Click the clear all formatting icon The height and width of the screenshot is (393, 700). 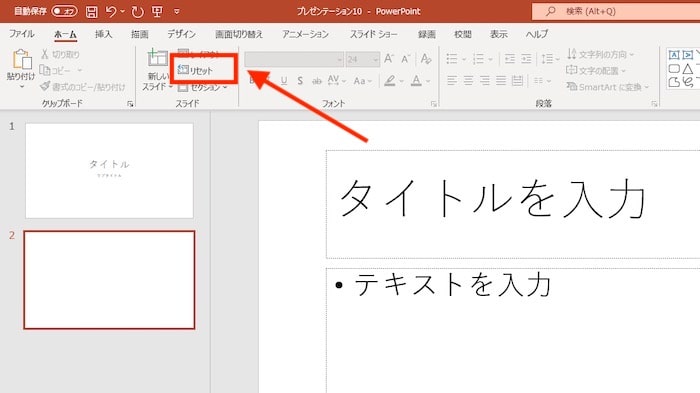[x=426, y=59]
